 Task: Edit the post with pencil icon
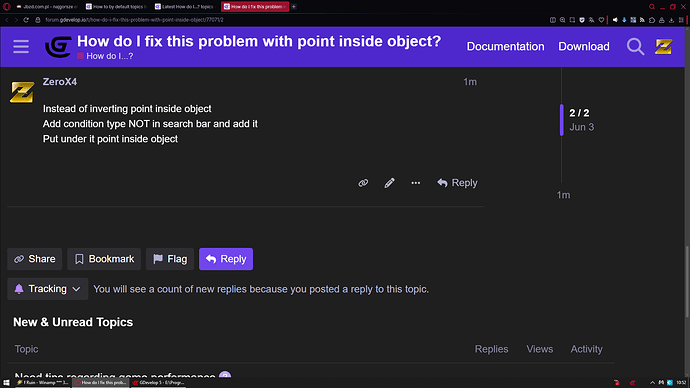coord(389,183)
